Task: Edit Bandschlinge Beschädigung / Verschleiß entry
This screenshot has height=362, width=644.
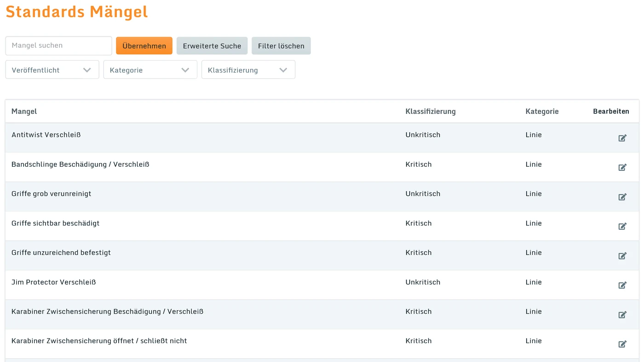Action: [x=622, y=167]
